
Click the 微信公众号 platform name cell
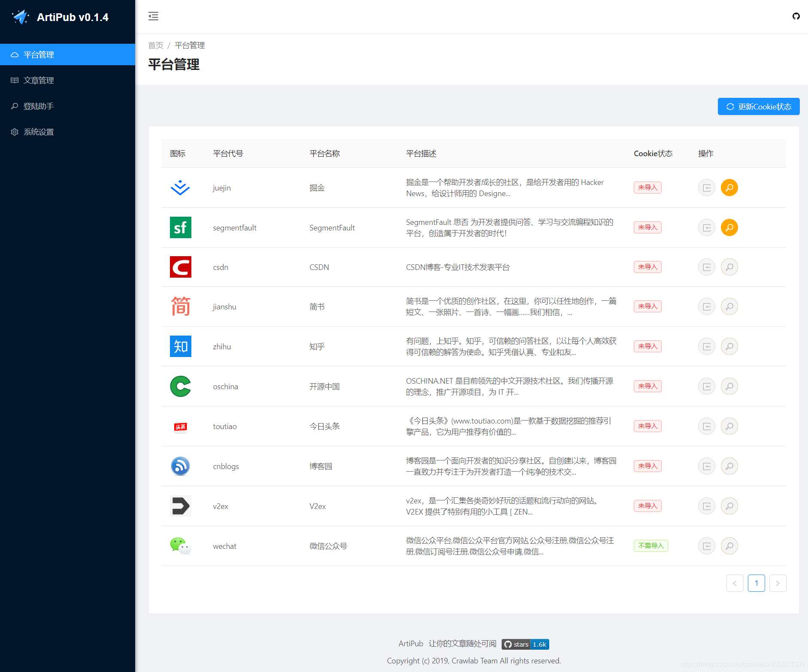point(328,546)
